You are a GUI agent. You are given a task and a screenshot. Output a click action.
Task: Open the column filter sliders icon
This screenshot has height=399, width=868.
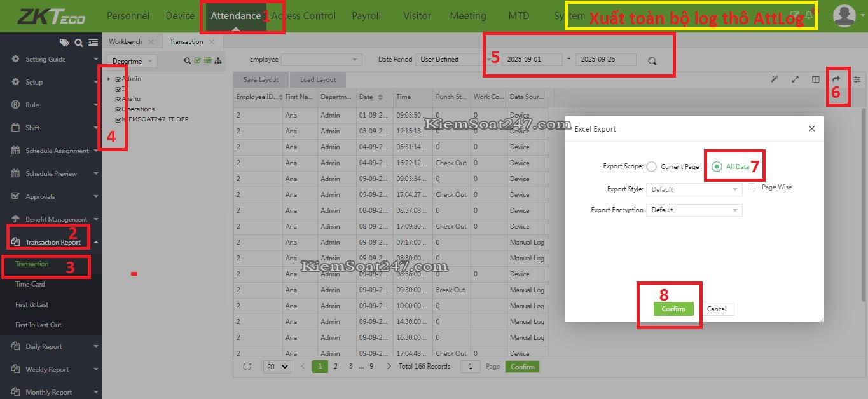click(x=857, y=79)
